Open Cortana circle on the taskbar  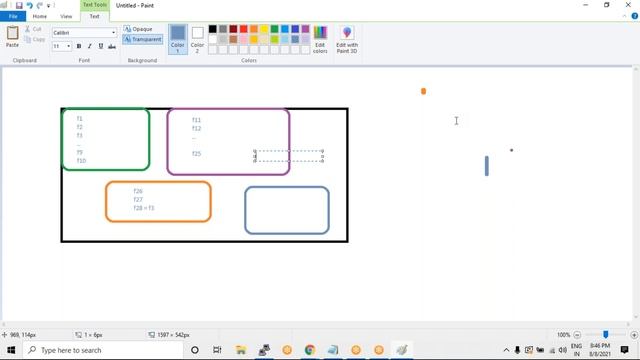pyautogui.click(x=195, y=350)
